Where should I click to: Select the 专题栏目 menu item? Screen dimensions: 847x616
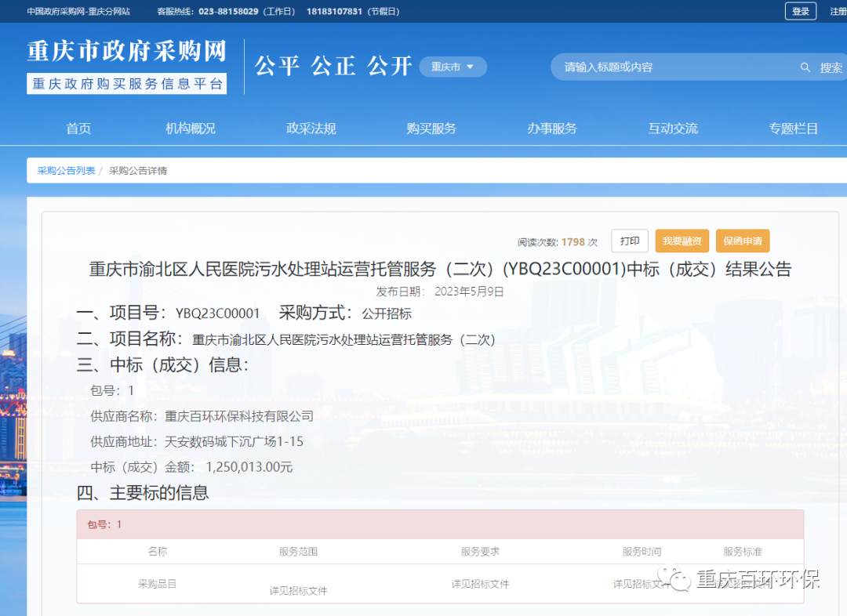[794, 128]
